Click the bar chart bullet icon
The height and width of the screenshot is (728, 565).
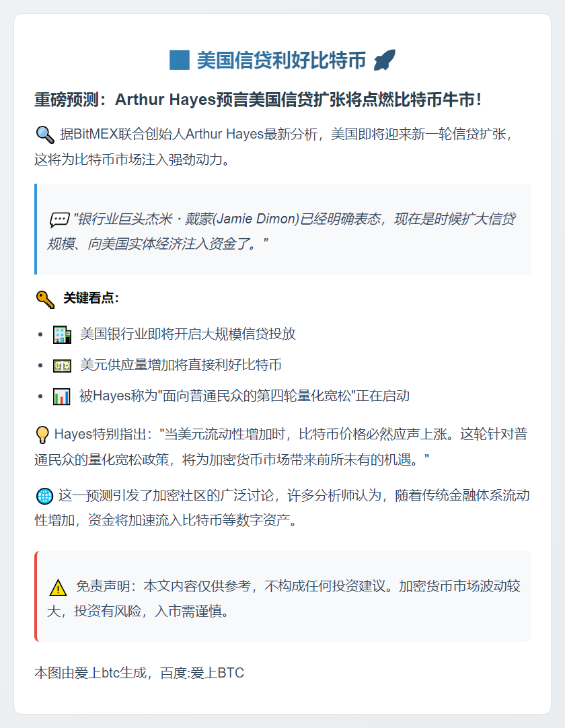point(62,396)
